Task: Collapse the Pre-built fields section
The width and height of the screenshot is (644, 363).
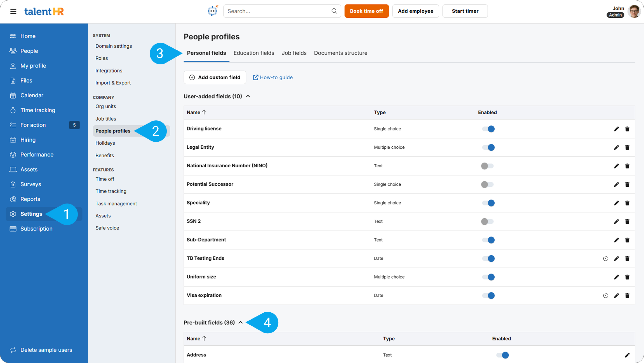Action: [241, 322]
